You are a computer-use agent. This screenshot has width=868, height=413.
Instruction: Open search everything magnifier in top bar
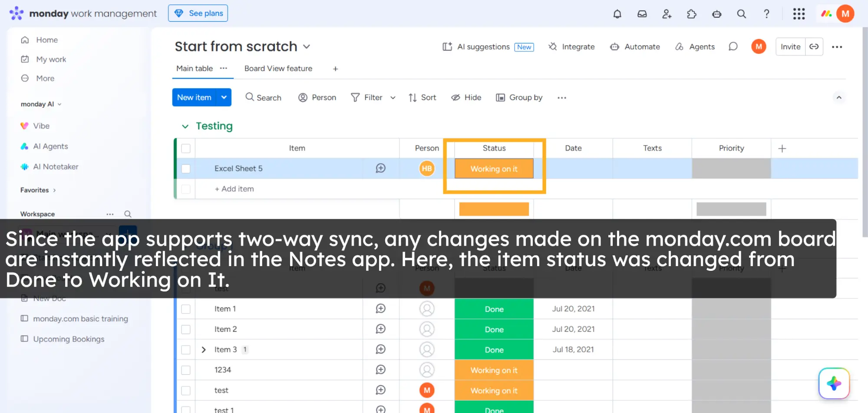pyautogui.click(x=742, y=14)
